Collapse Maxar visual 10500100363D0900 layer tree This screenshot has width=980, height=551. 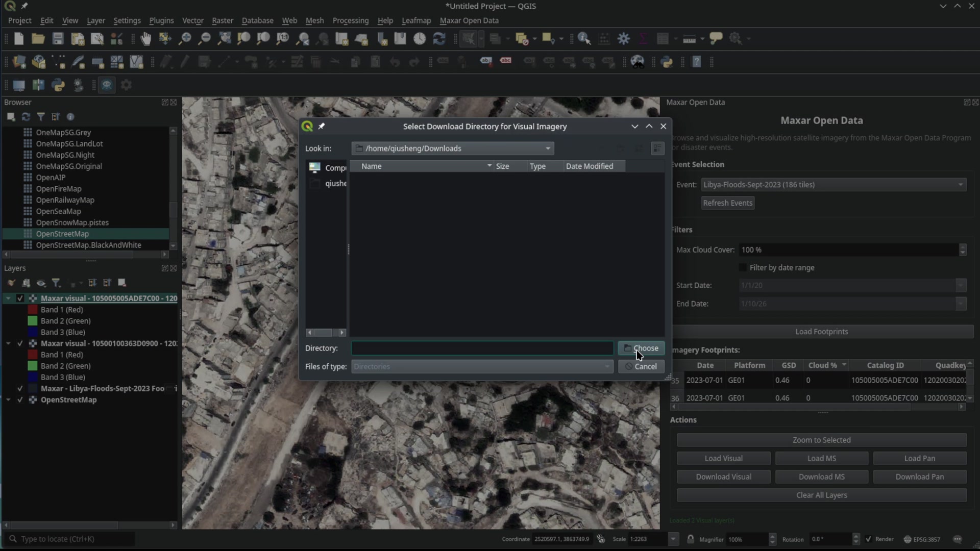click(x=9, y=343)
